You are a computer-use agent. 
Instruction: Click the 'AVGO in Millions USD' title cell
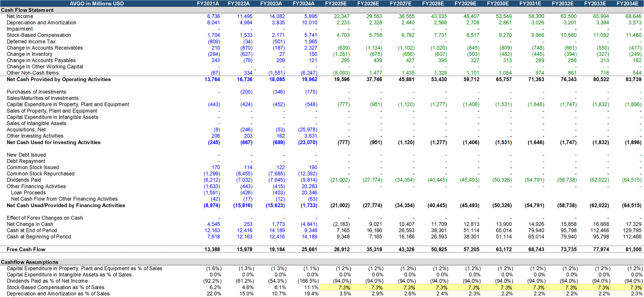[x=96, y=3]
